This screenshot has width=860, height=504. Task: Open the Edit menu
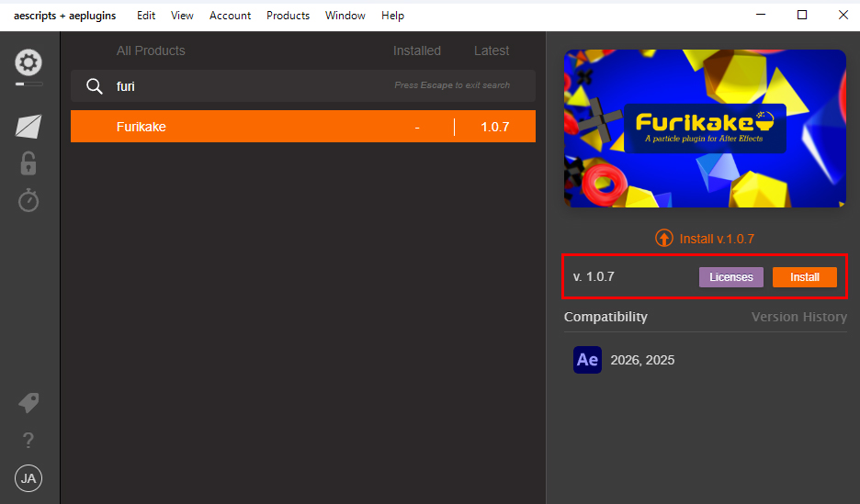coord(146,16)
